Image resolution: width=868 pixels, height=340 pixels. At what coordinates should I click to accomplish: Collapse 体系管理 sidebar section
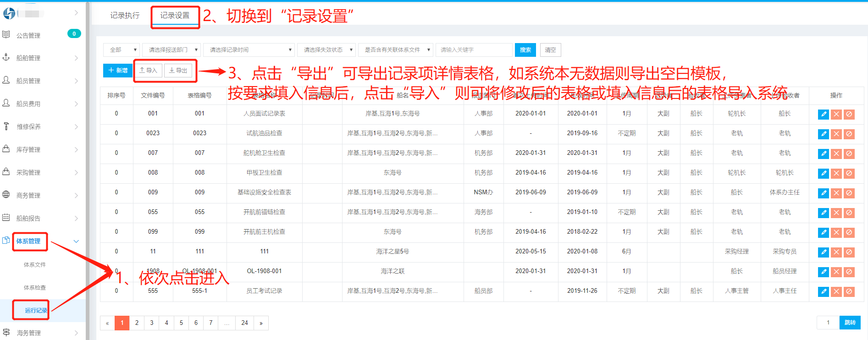(76, 241)
